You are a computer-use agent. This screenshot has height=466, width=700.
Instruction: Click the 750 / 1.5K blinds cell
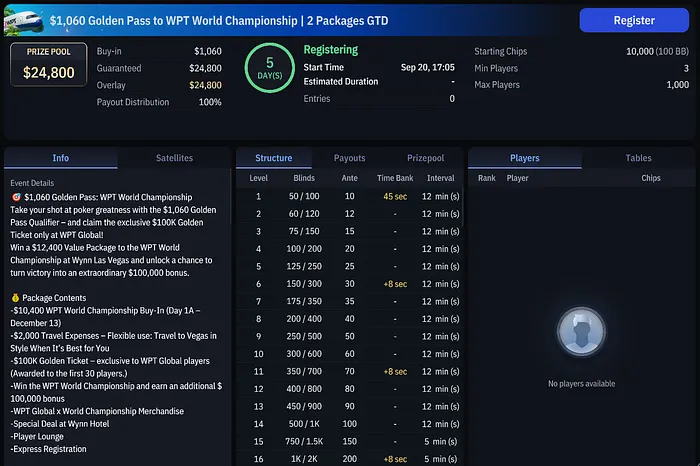pyautogui.click(x=304, y=441)
